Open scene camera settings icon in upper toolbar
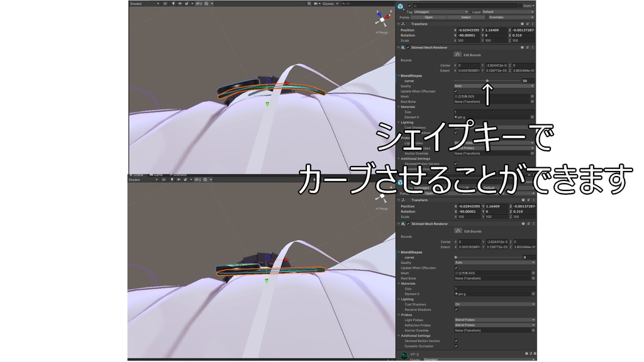The width and height of the screenshot is (644, 362). pyautogui.click(x=316, y=3)
